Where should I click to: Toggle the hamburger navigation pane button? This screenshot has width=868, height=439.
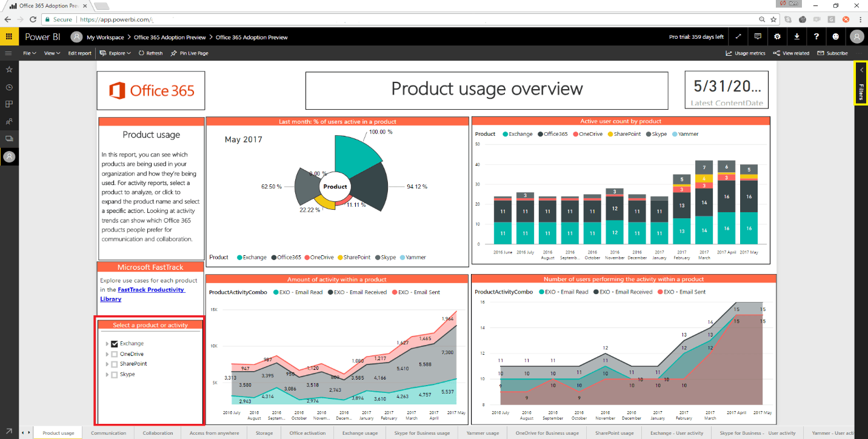click(8, 53)
